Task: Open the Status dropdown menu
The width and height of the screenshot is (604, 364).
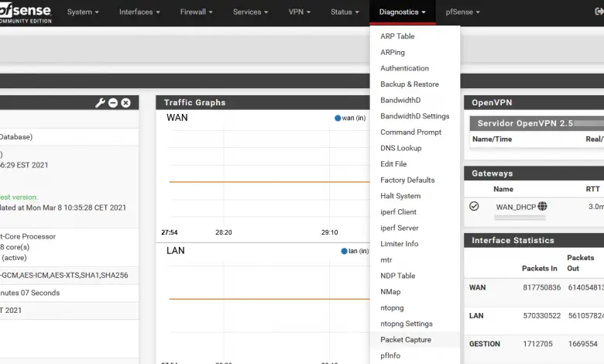Action: point(345,12)
